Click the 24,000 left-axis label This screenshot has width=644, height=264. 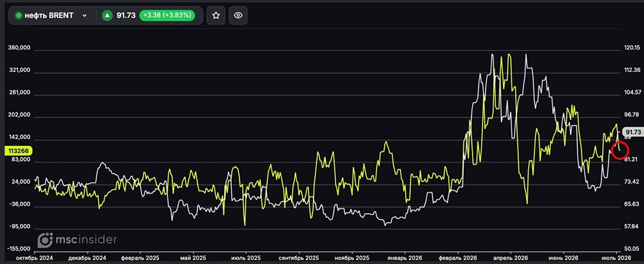tap(21, 182)
